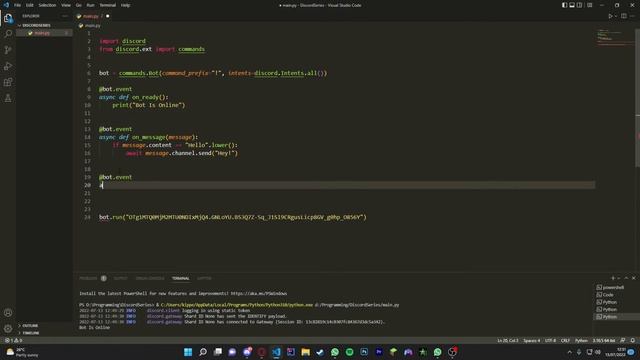Click the errors and warnings count in the status bar
Screen dimensions: 640x360
[13, 340]
